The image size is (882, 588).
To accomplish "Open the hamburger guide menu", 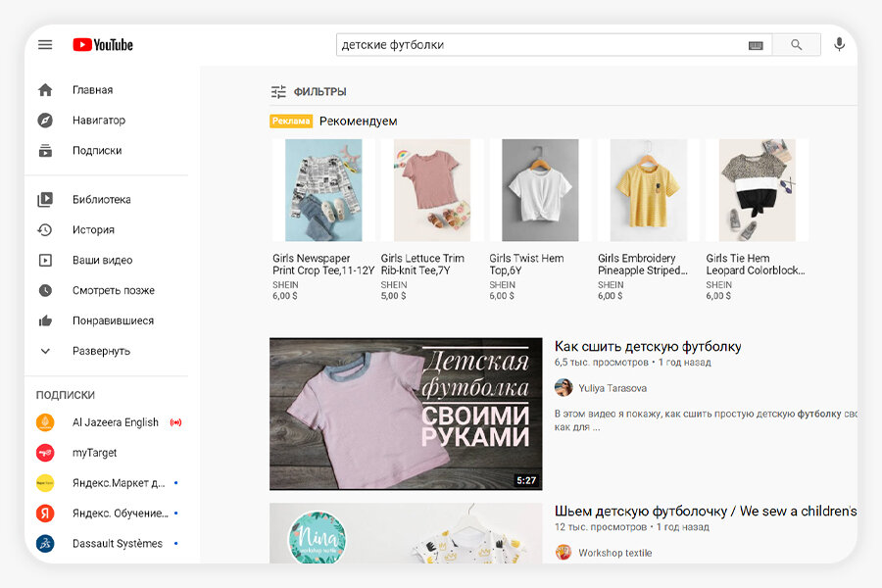I will tap(45, 44).
